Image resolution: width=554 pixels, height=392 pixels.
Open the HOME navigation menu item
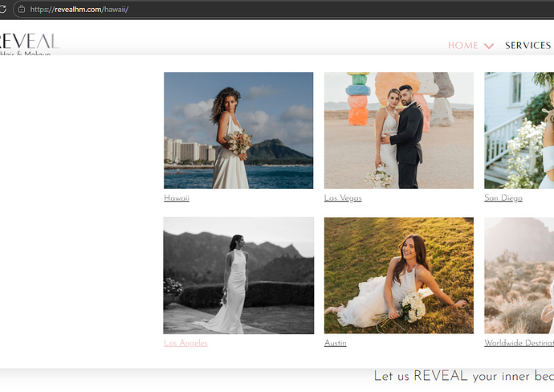point(462,46)
